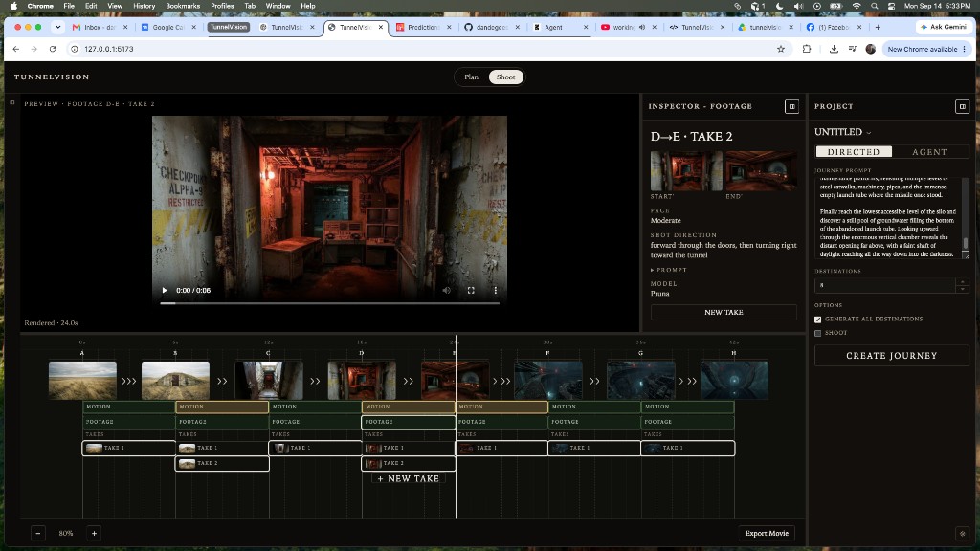The width and height of the screenshot is (980, 551).
Task: Select destination D control room thumbnail
Action: click(x=362, y=380)
